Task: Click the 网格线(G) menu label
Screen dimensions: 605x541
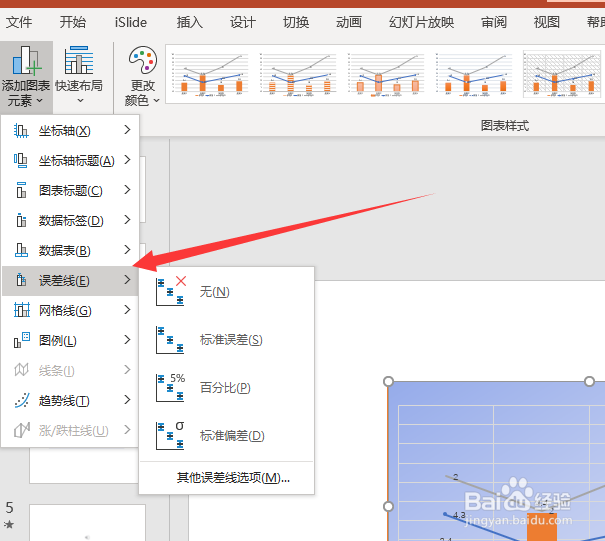Action: click(65, 310)
